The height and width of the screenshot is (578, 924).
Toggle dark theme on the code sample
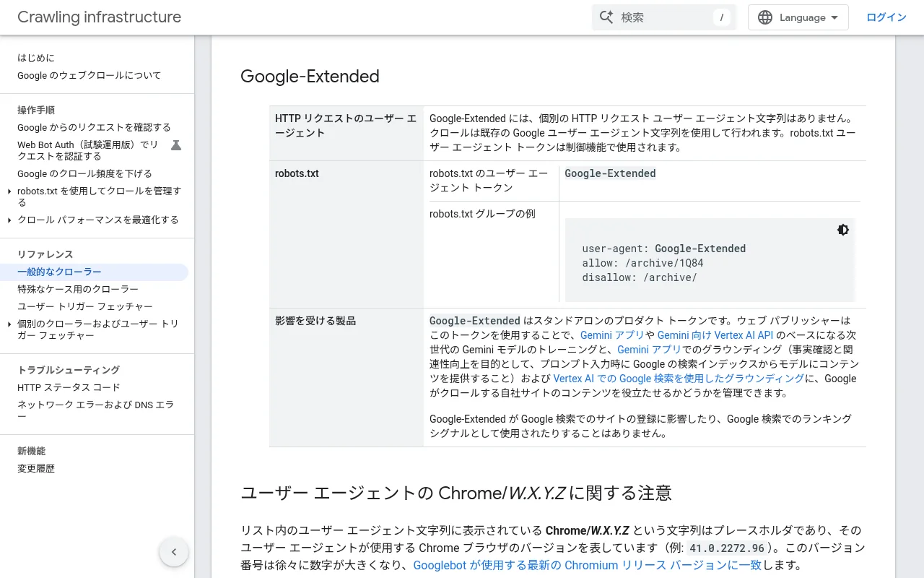click(843, 230)
